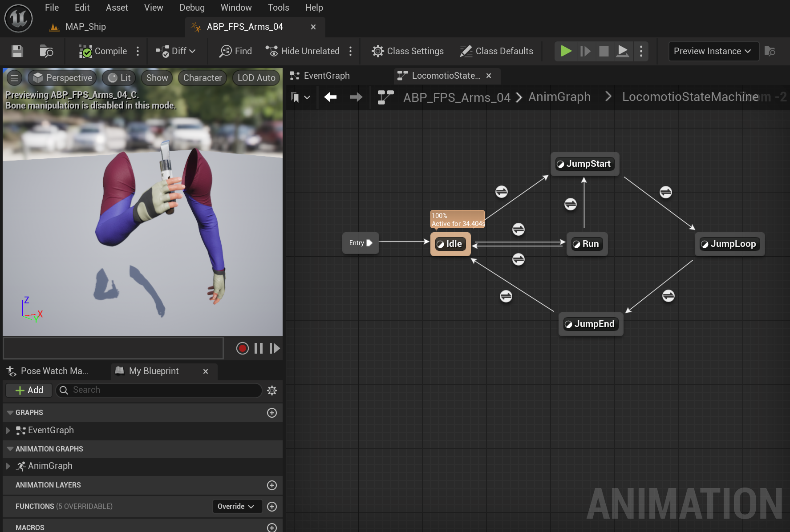Click JumpStart to JumpLoop transition icon
Screen dimensions: 790x532
[666, 192]
